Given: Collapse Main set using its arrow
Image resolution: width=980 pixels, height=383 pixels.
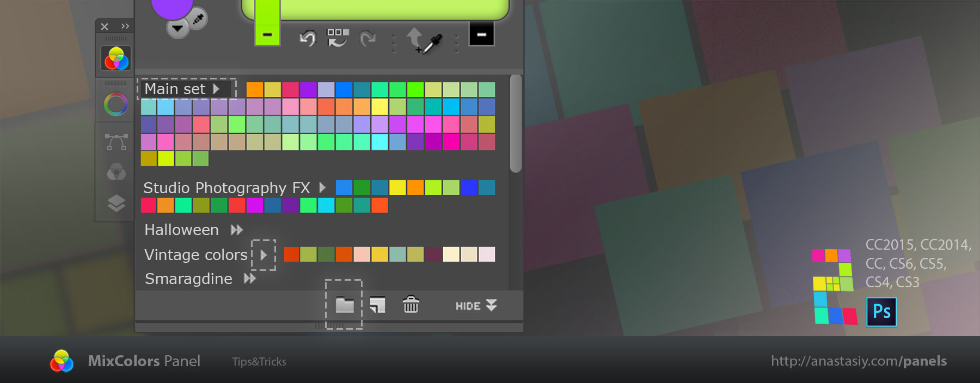Looking at the screenshot, I should point(216,89).
